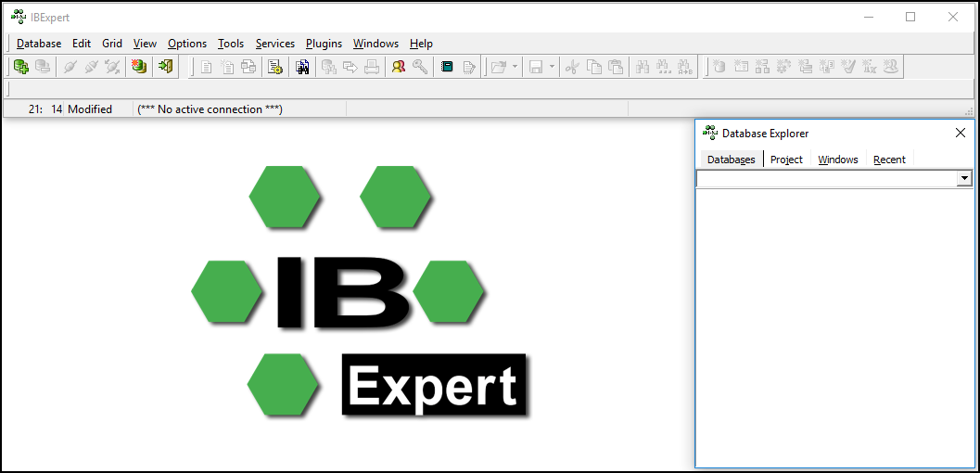
Task: Maximize the IBExpert window
Action: [910, 18]
